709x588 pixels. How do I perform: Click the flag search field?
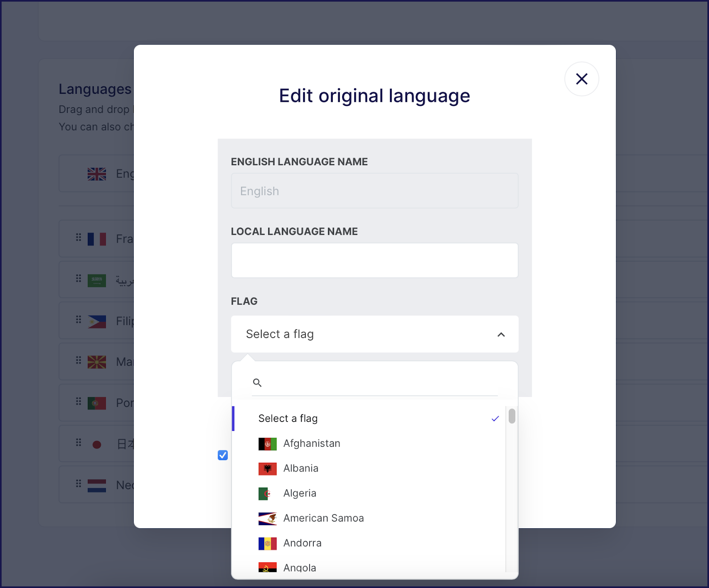point(374,383)
